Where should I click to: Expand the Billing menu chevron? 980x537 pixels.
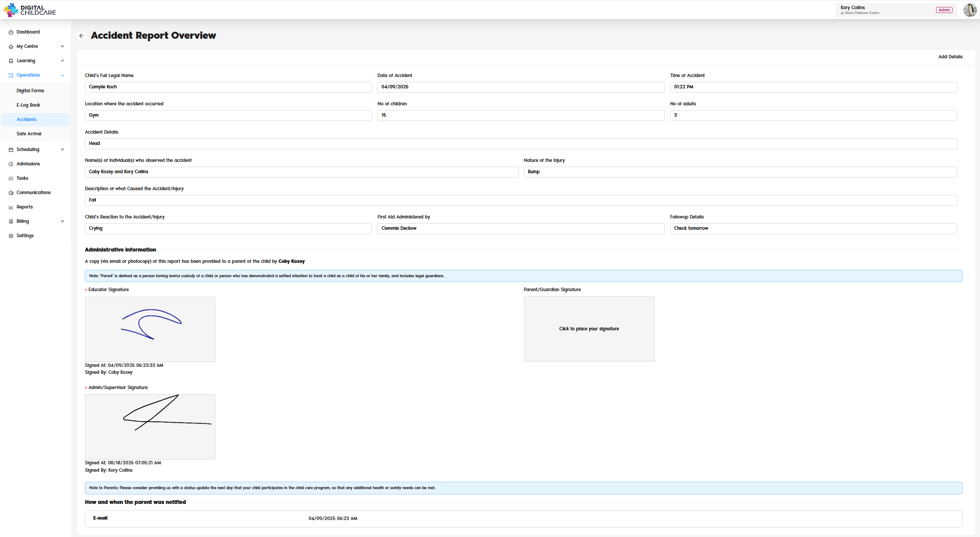(63, 221)
